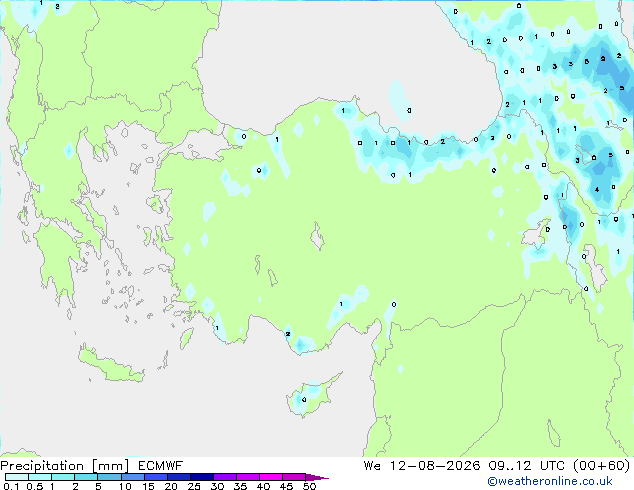Click the (00+60) forecast step label

coord(602,466)
